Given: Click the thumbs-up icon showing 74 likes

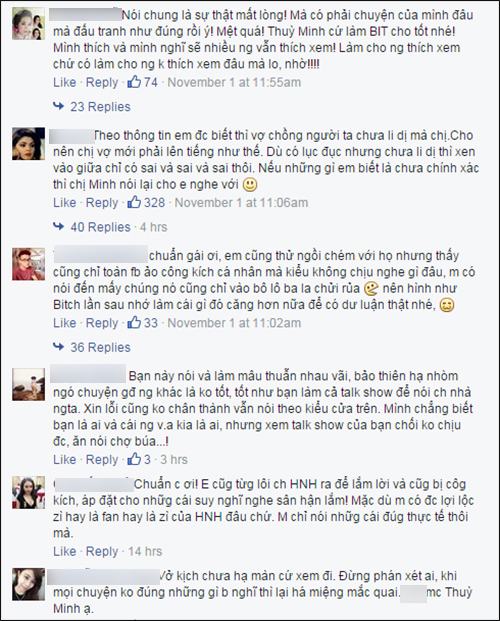Looking at the screenshot, I should (134, 82).
